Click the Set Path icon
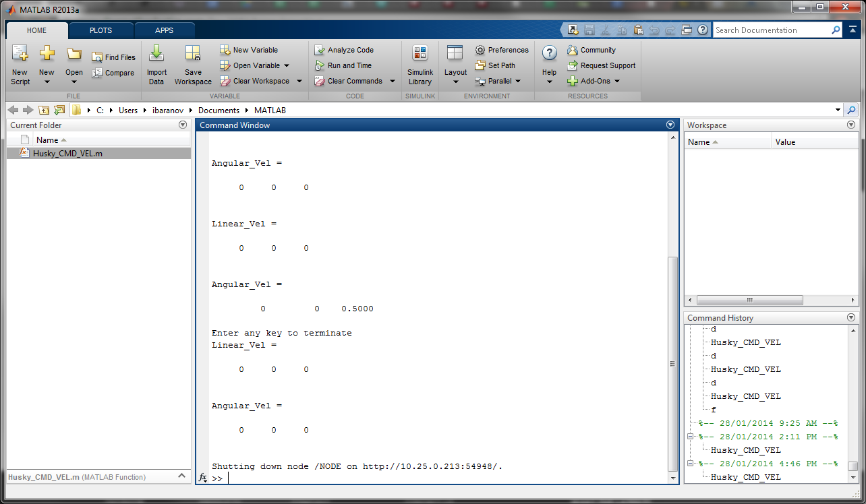The image size is (866, 504). tap(480, 65)
